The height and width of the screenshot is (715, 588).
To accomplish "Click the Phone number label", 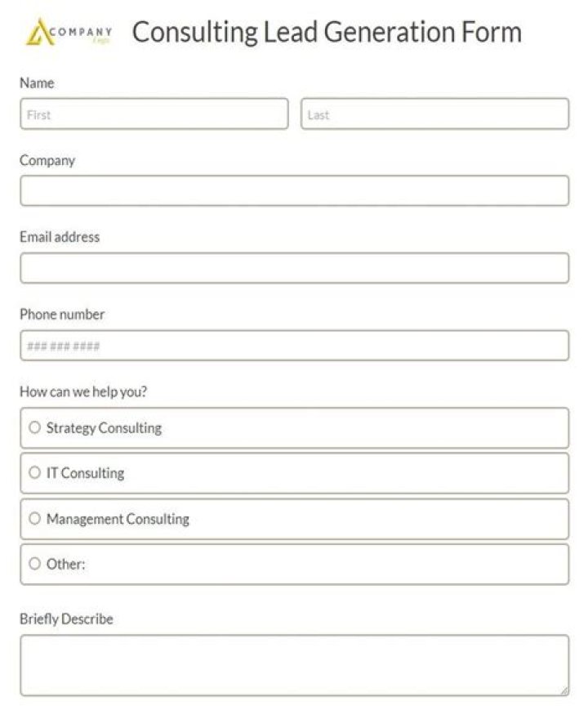I will point(61,314).
